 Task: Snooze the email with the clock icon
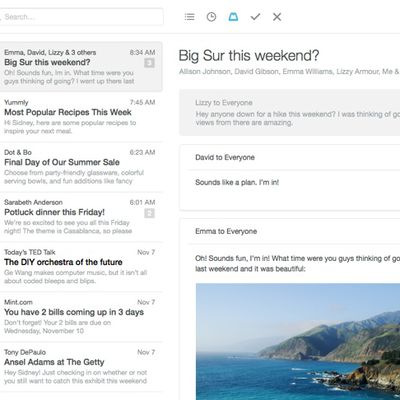point(211,17)
